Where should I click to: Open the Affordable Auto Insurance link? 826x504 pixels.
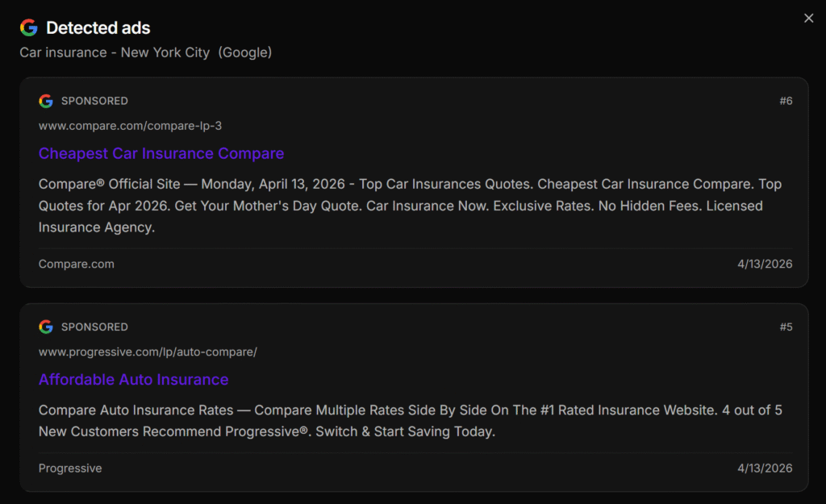(x=134, y=379)
